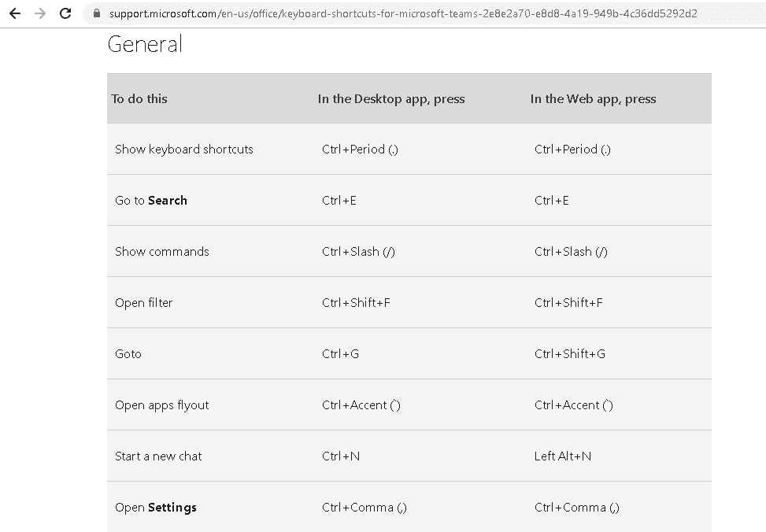Screen dimensions: 766x532
Task: Select the 'Open apps flyout' row
Action: coord(162,405)
